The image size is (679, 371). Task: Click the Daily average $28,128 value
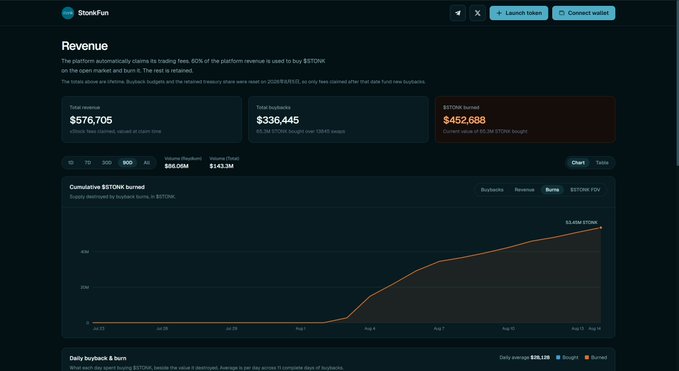point(540,358)
